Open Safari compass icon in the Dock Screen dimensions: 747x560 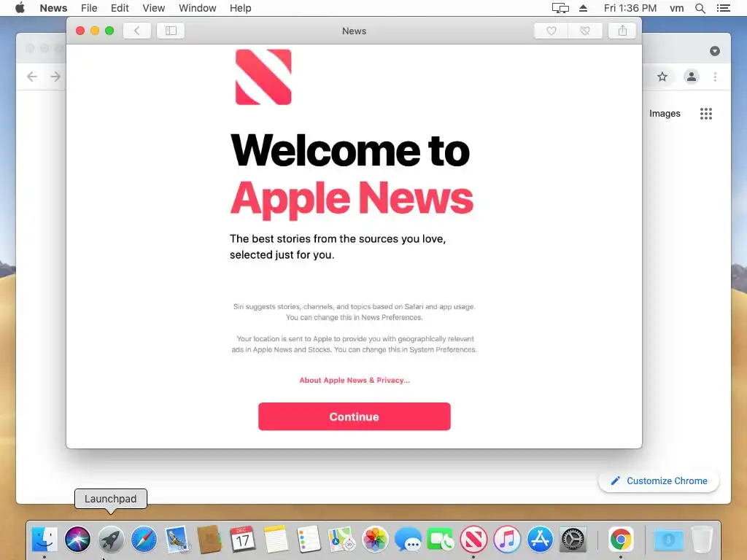coord(144,540)
